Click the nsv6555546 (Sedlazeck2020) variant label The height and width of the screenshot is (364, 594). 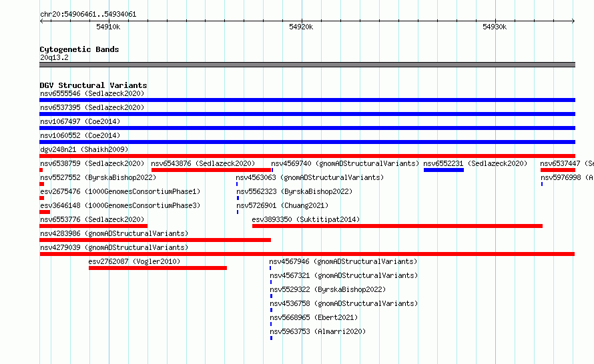click(92, 93)
